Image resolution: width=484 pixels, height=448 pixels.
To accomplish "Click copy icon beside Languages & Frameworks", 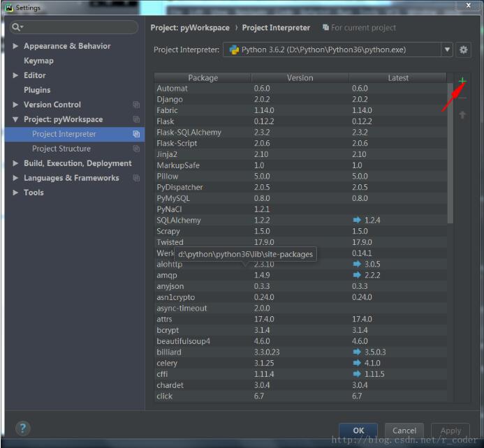I will [136, 178].
